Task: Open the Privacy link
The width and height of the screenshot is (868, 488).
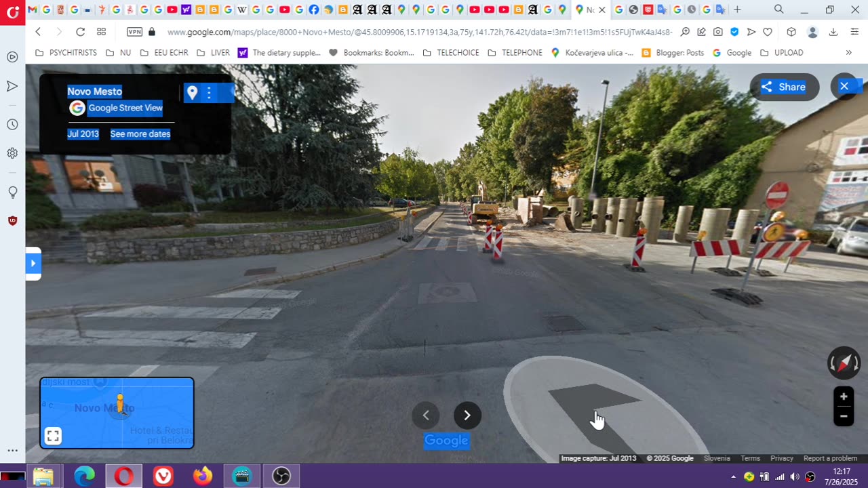Action: pyautogui.click(x=782, y=459)
